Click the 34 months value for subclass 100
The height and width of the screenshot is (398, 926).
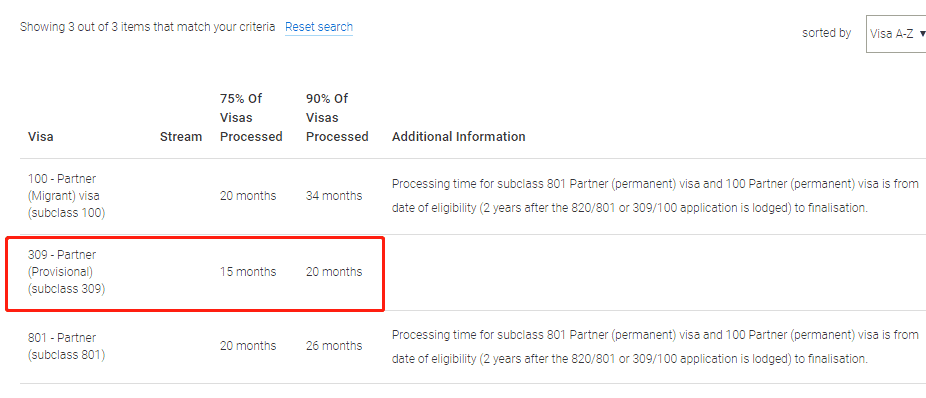click(x=334, y=195)
